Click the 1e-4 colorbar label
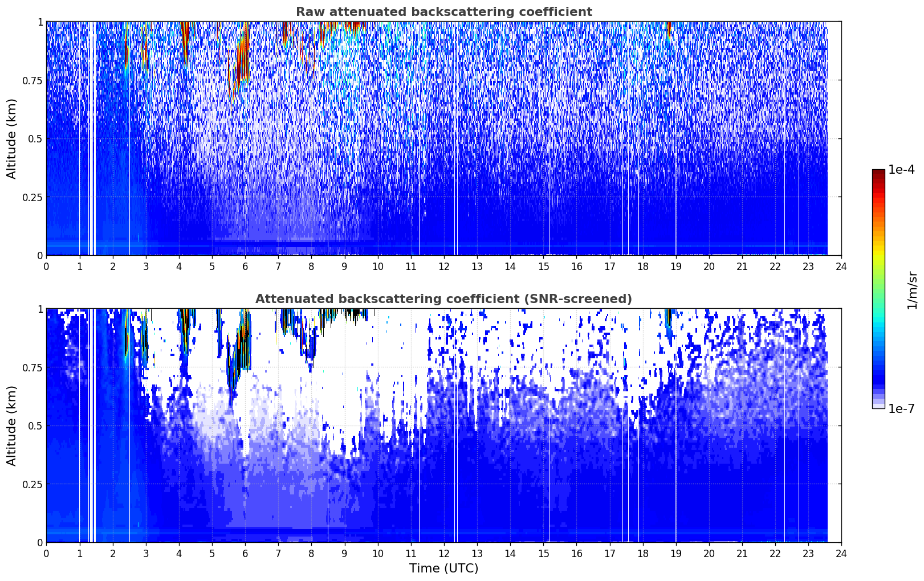924x581 pixels. [x=901, y=170]
